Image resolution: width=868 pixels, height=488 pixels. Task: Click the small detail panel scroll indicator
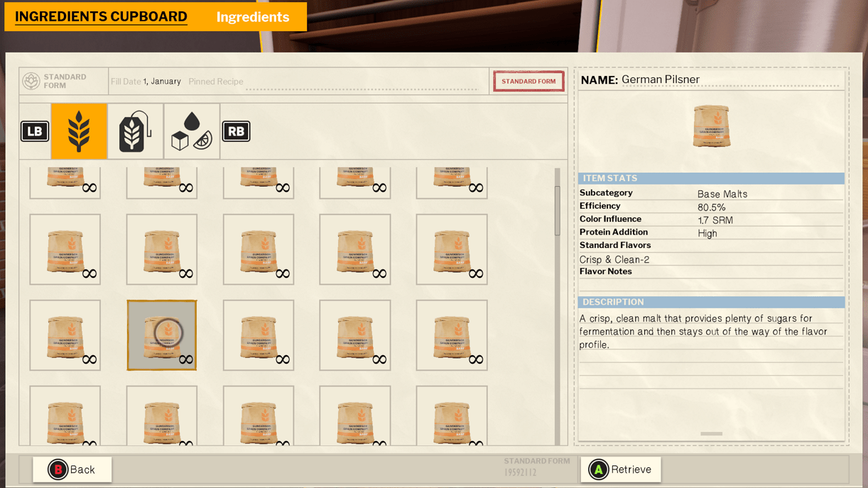[x=711, y=433]
